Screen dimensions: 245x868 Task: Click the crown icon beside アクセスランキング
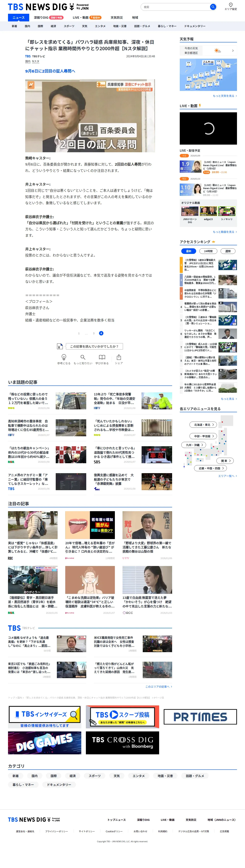[213, 242]
